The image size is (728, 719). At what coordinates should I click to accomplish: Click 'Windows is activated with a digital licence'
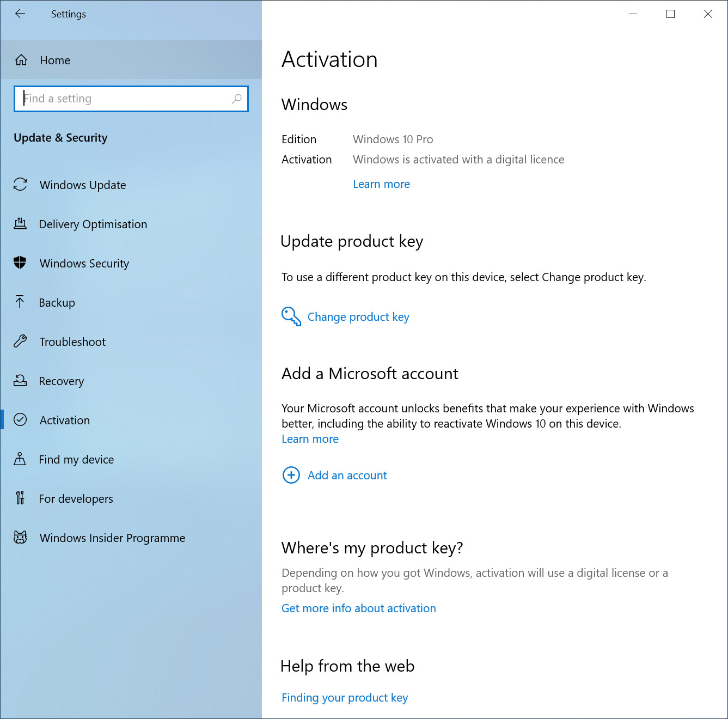[x=458, y=160]
